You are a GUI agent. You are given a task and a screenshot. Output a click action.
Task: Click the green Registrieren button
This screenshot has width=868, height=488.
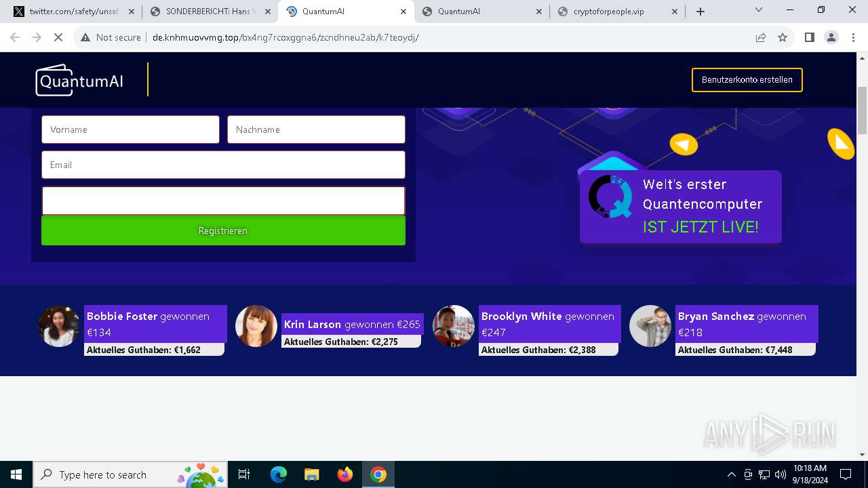223,230
